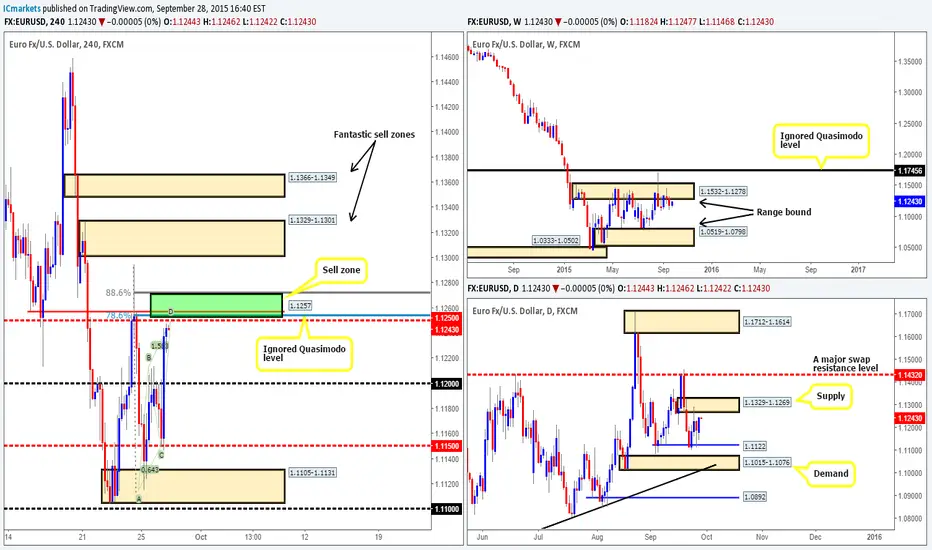Select the '1.17456' weekly price label

pos(909,171)
